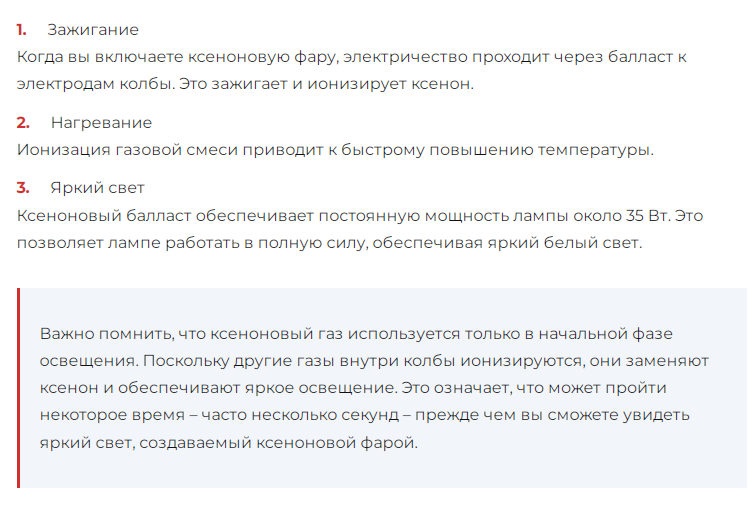Viewport: 749px width, 513px height.
Task: Click the red number "2." marker
Action: [x=23, y=123]
